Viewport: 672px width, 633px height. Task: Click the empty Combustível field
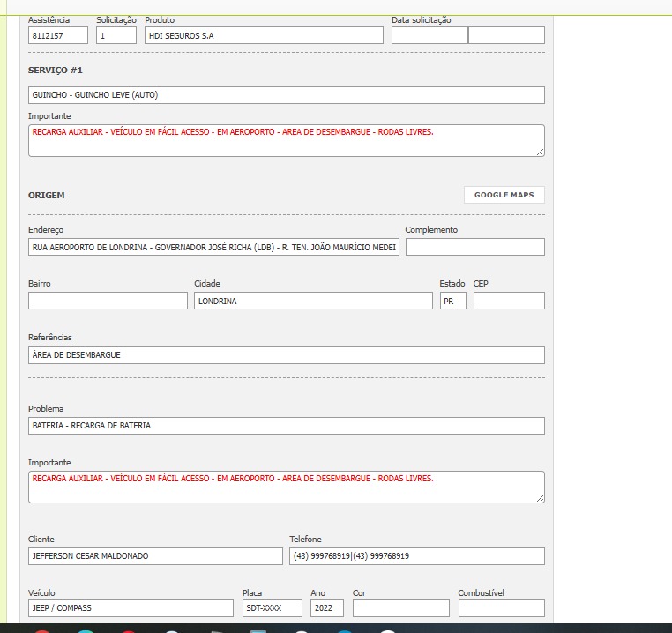coord(501,608)
